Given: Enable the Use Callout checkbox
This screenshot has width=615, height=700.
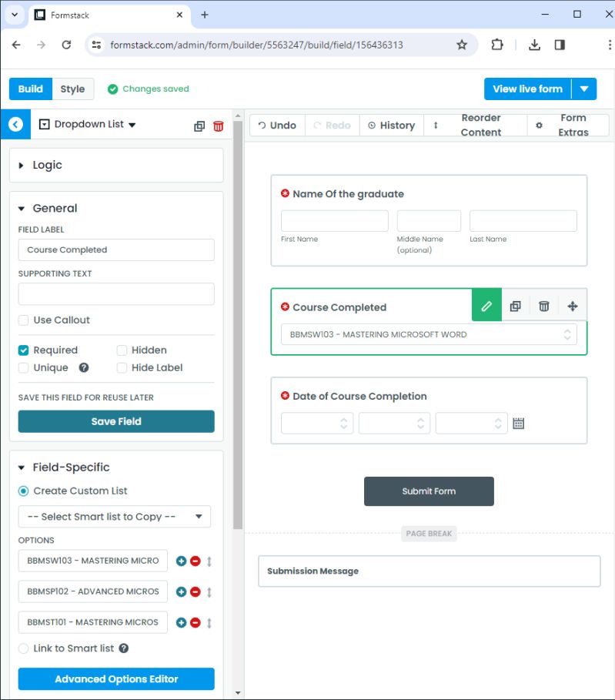Looking at the screenshot, I should tap(23, 320).
